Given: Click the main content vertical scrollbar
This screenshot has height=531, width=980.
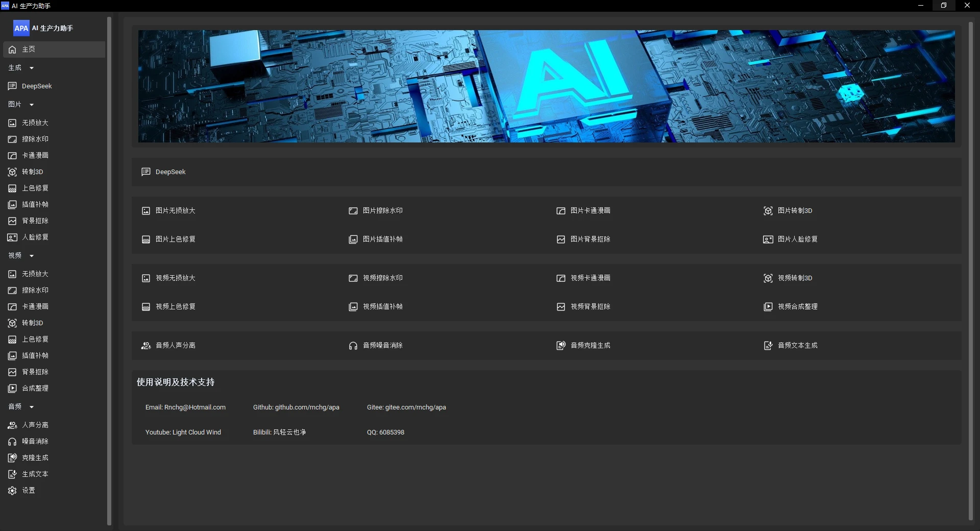Looking at the screenshot, I should click(970, 271).
